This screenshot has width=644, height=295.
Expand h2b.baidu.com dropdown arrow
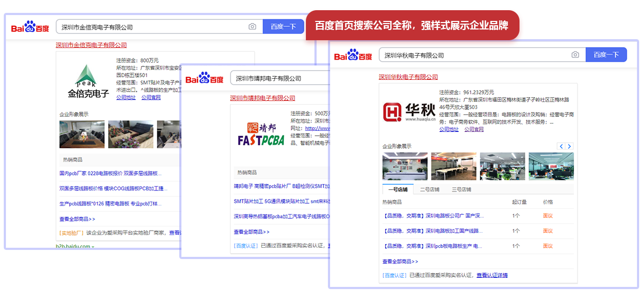pyautogui.click(x=92, y=247)
